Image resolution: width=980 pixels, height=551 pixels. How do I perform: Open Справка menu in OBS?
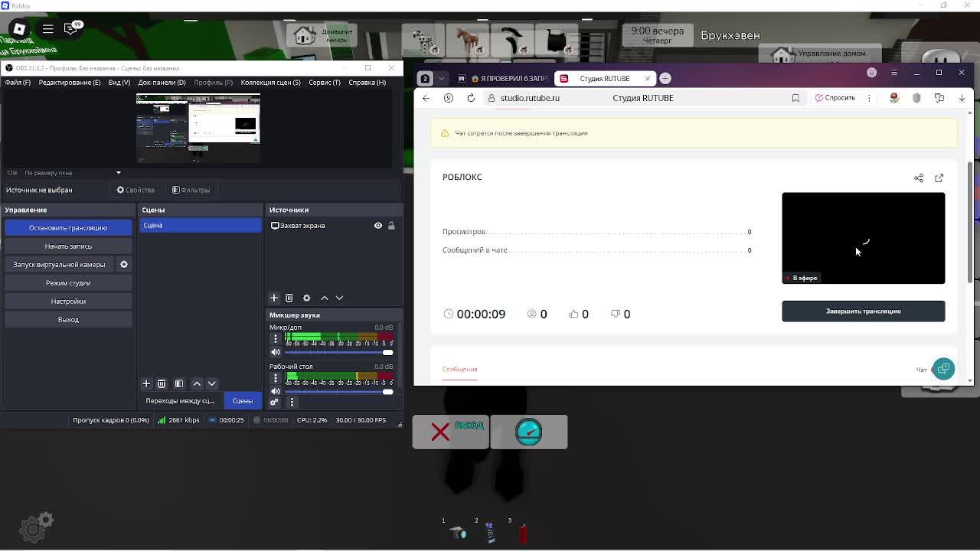[367, 83]
